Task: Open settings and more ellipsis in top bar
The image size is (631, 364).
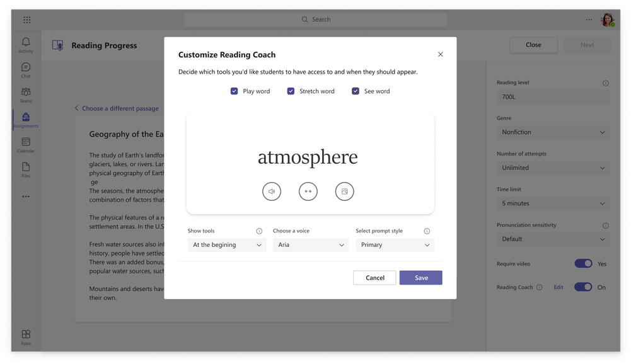Action: click(x=589, y=20)
